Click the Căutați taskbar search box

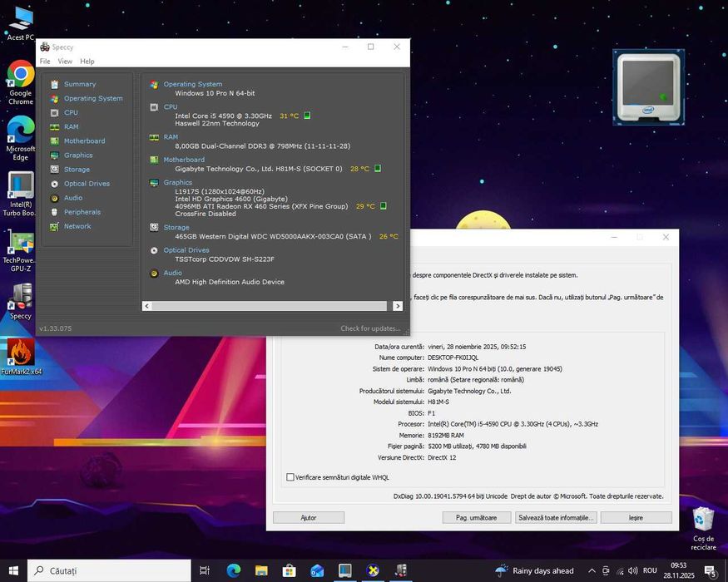pos(109,570)
